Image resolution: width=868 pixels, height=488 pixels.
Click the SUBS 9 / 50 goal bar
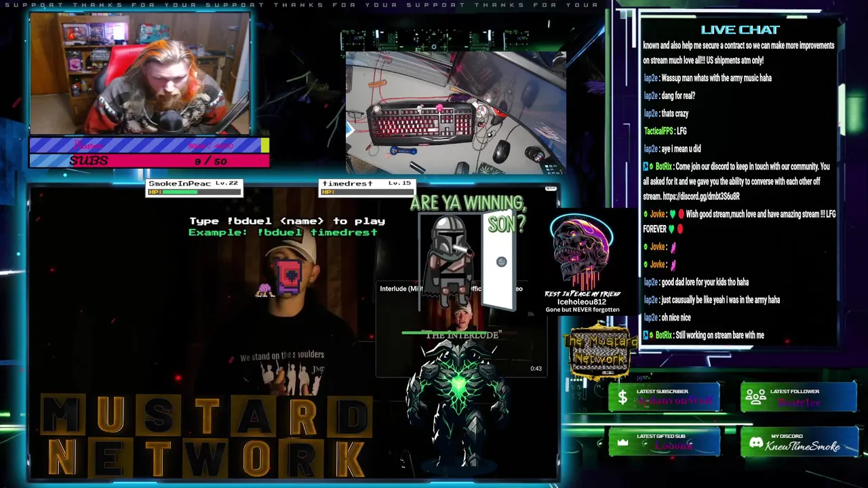coord(149,161)
